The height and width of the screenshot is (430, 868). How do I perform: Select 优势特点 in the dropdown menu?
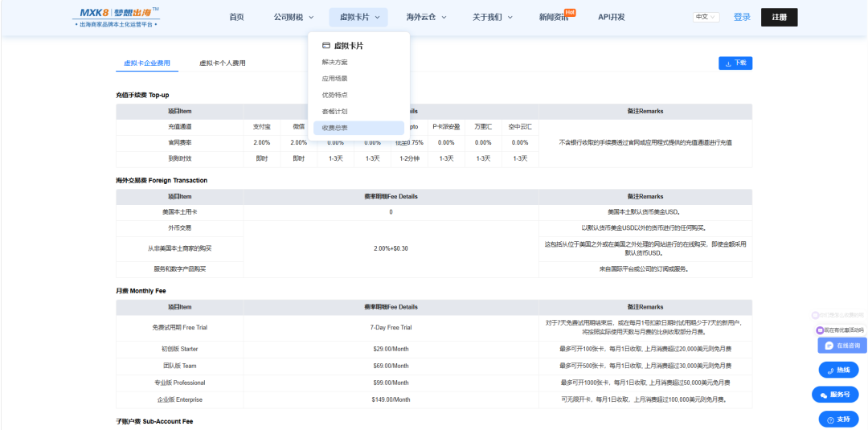tap(335, 95)
